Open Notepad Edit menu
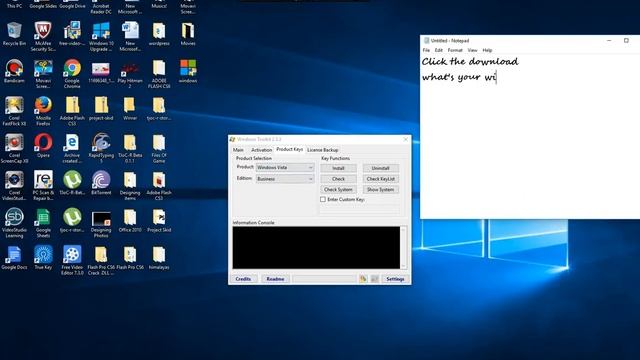Screen dimensions: 640x360 [x=438, y=50]
